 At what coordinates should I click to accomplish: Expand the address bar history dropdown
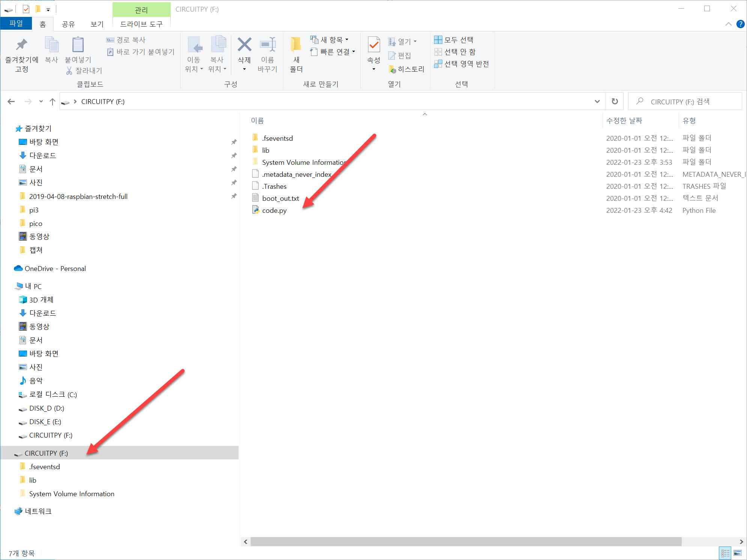coord(597,101)
